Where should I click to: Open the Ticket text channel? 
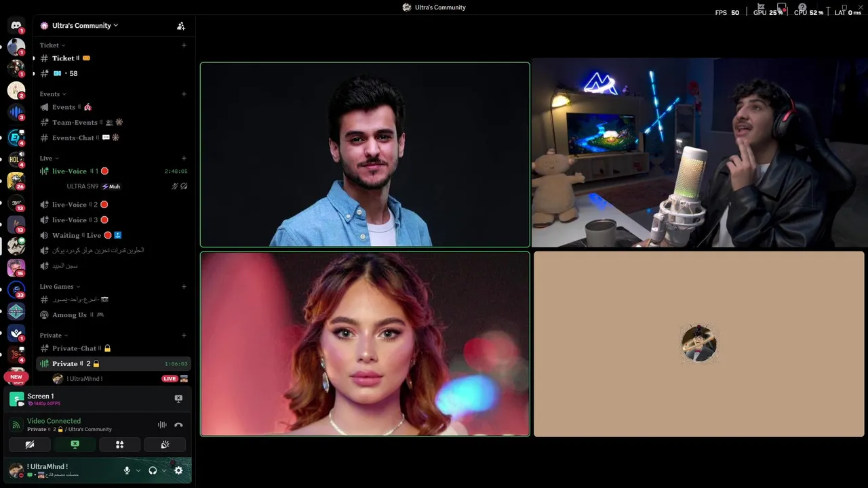[113, 58]
